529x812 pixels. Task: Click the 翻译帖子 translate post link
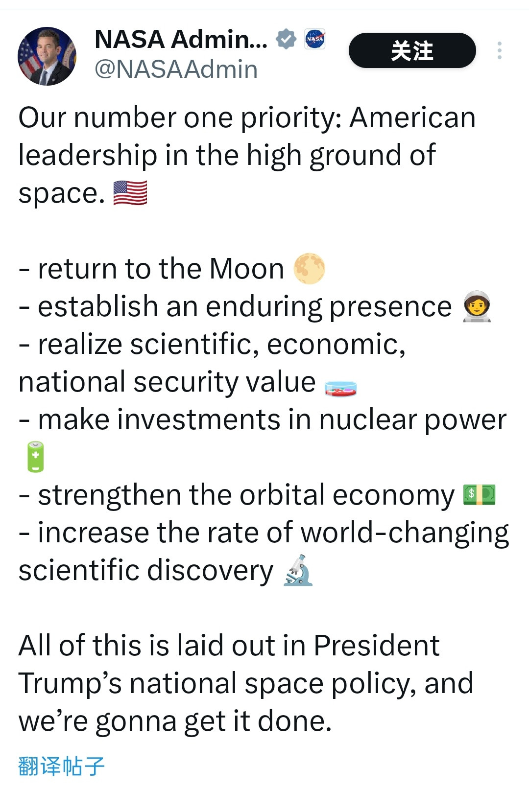(x=62, y=766)
